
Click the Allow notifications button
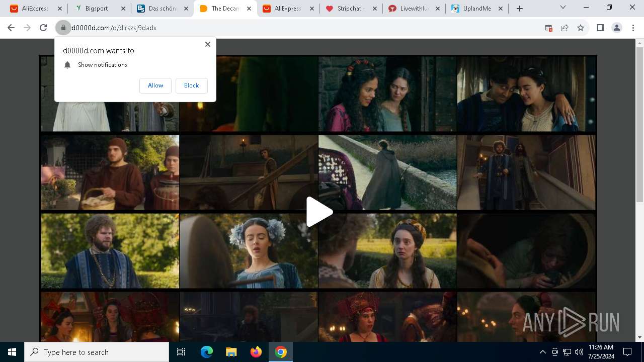155,85
